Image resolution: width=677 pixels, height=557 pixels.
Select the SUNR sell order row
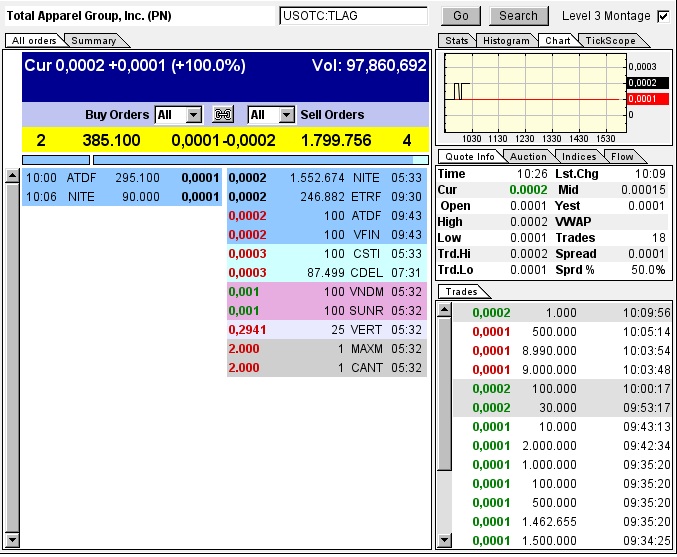327,310
